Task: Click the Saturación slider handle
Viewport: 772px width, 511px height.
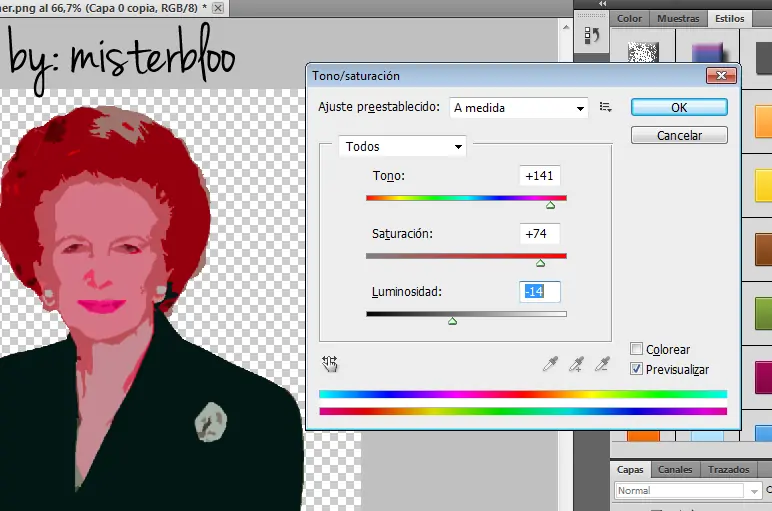Action: click(x=540, y=263)
